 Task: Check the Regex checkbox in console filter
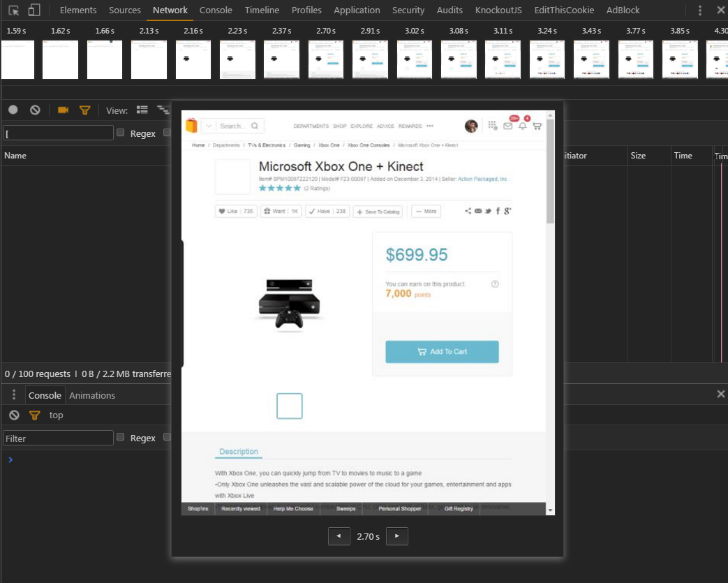tap(120, 437)
